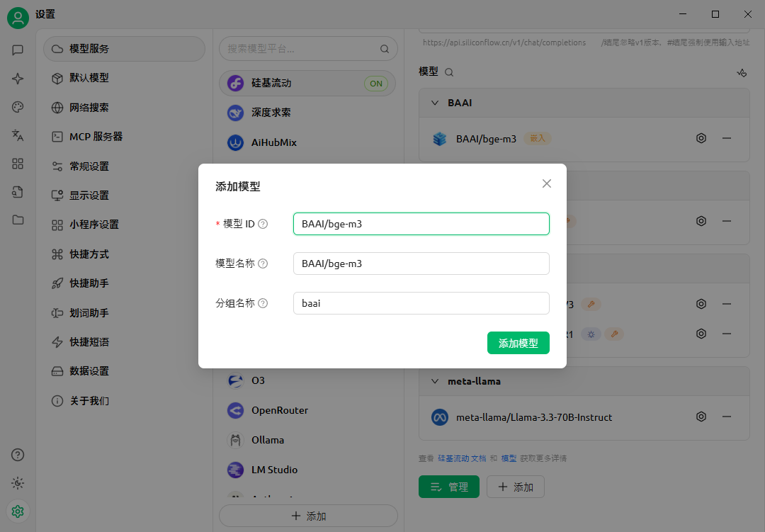Viewport: 765px width, 532px height.
Task: Select the AiHubMix provider
Action: 307,142
